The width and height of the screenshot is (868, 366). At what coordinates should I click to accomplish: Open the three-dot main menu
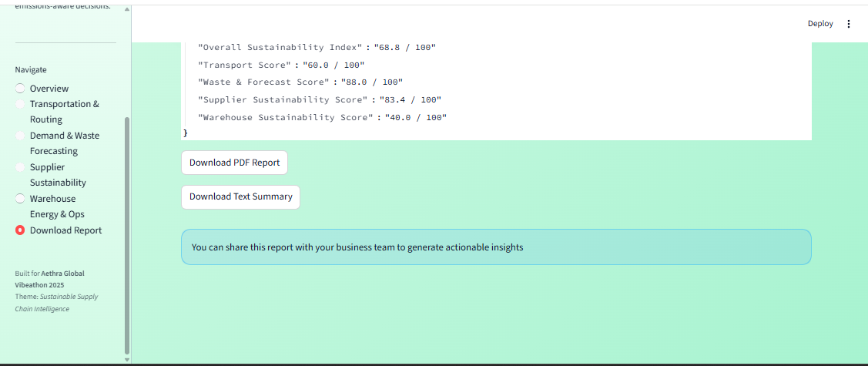849,24
